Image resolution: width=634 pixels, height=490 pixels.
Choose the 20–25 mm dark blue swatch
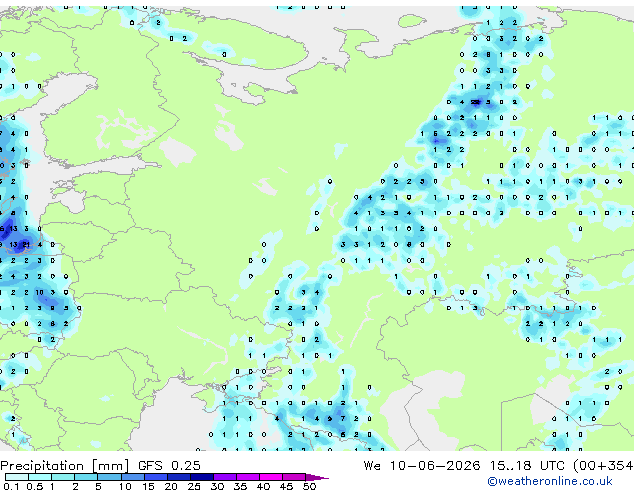click(178, 477)
